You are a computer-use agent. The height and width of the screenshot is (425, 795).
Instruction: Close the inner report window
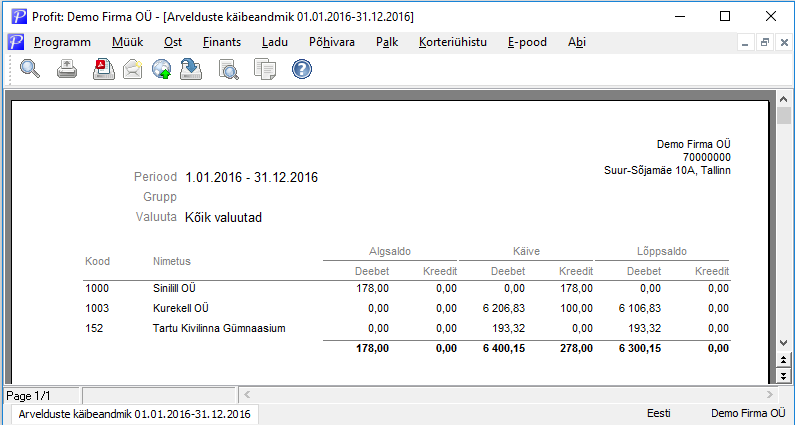tap(784, 43)
